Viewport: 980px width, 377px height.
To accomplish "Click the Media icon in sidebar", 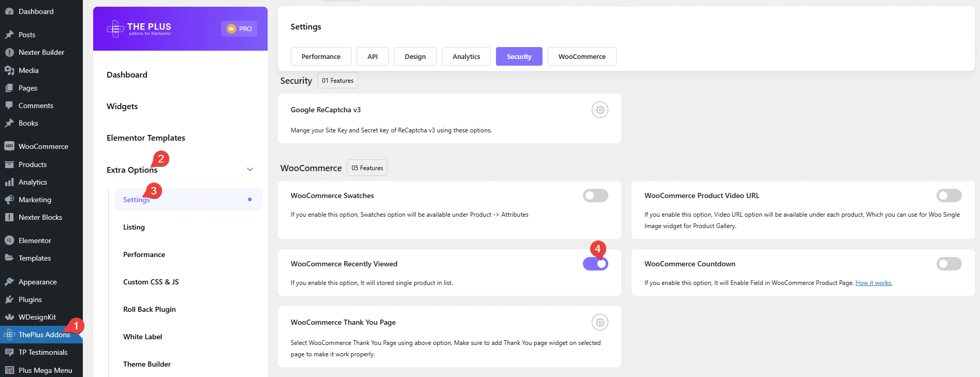I will (x=9, y=70).
